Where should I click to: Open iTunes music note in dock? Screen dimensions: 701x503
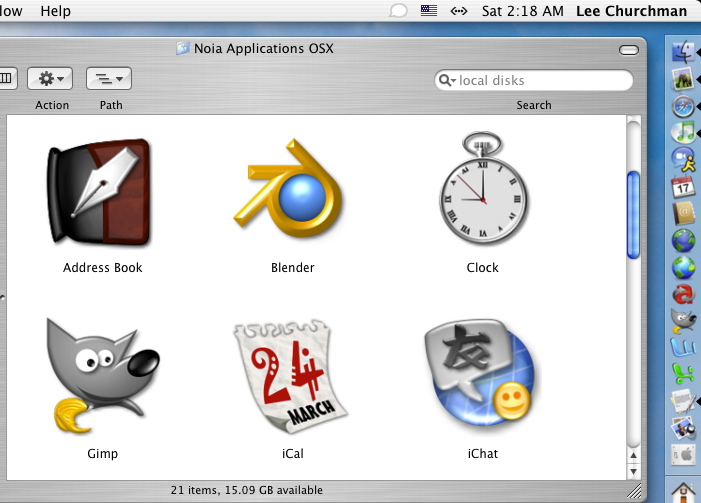683,132
